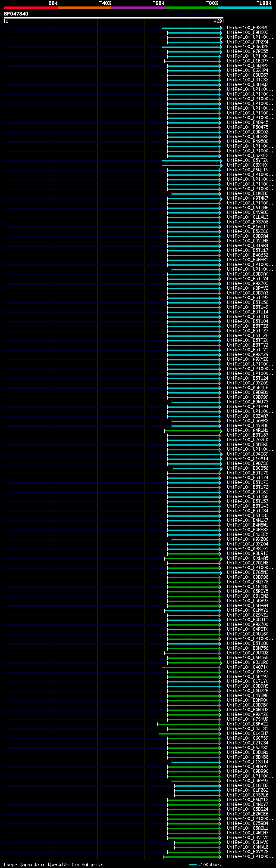Select the UniRef100_B7G5M3 row label
The height and width of the screenshot is (868, 276).
pos(248,572)
